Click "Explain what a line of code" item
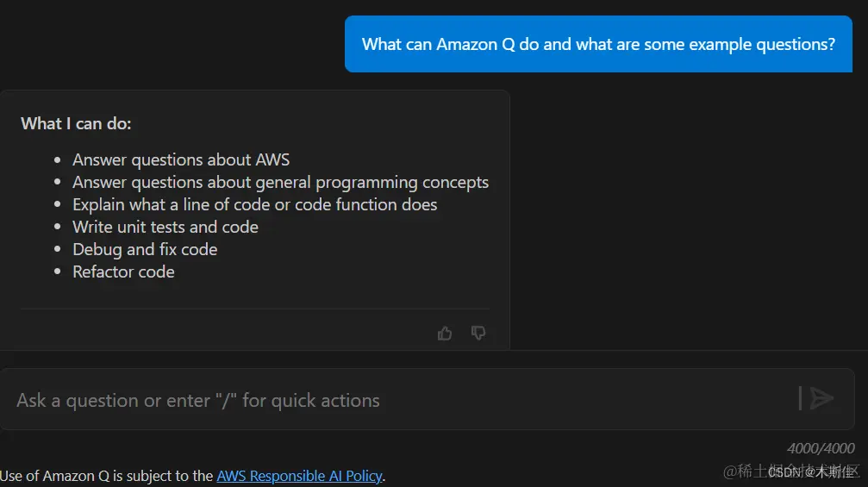This screenshot has height=487, width=868. coord(254,204)
